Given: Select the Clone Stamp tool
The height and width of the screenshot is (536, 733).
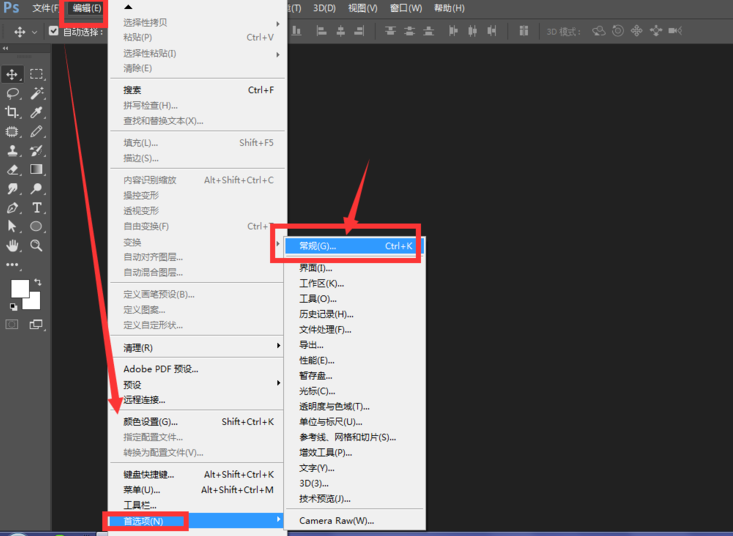Looking at the screenshot, I should [x=12, y=150].
